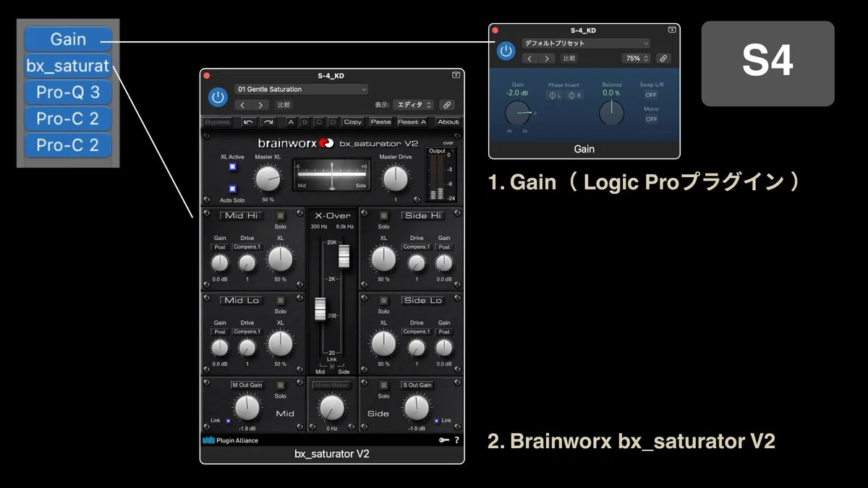868x488 pixels.
Task: Select the bx_saturat plugin slot
Action: pos(68,66)
